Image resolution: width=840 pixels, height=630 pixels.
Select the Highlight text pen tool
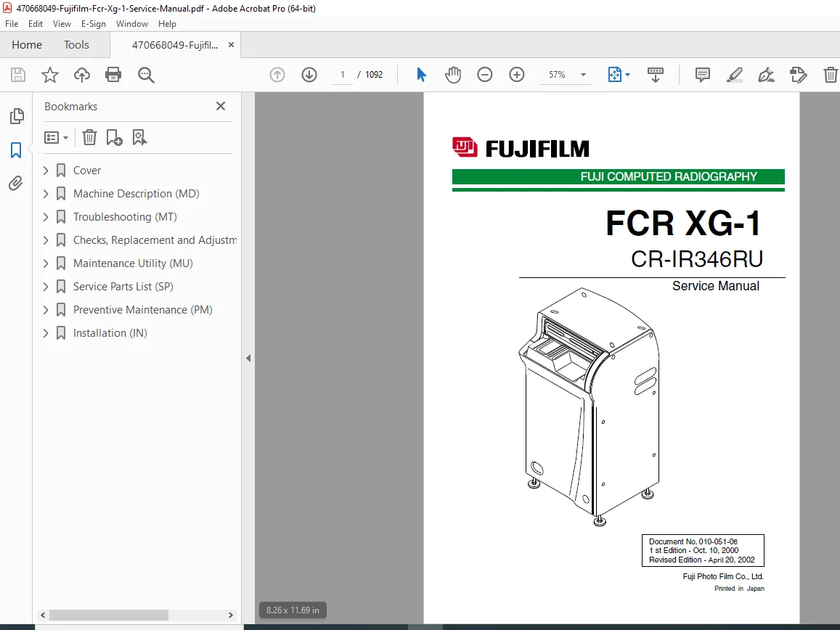pyautogui.click(x=735, y=75)
